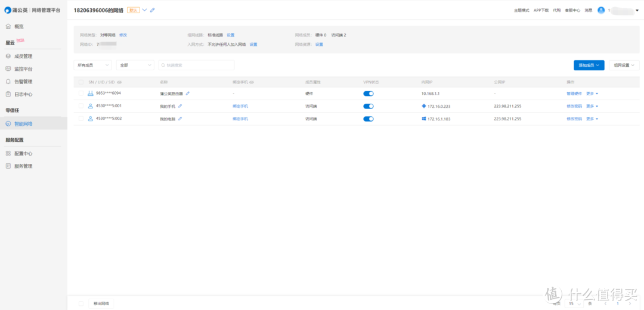Click the pencil icon beside the network name
The height and width of the screenshot is (310, 644).
click(x=153, y=10)
